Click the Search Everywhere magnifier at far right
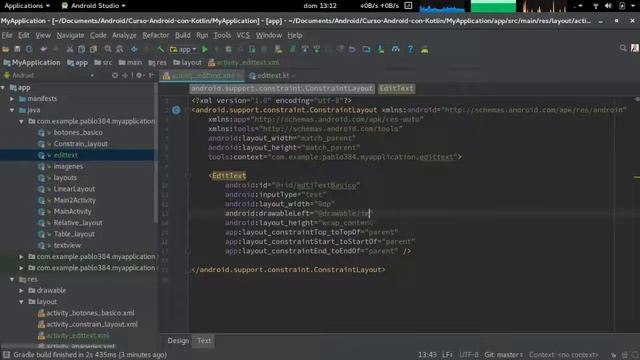The height and width of the screenshot is (360, 640). click(x=623, y=48)
